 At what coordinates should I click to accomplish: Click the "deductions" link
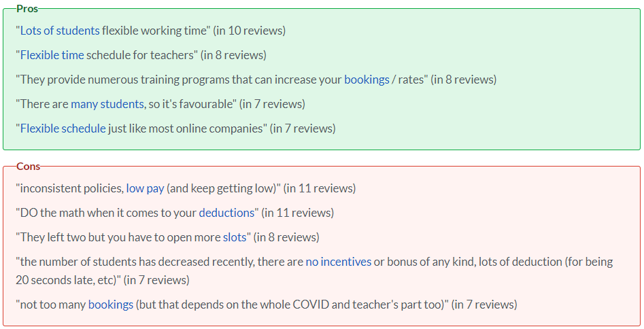[226, 213]
